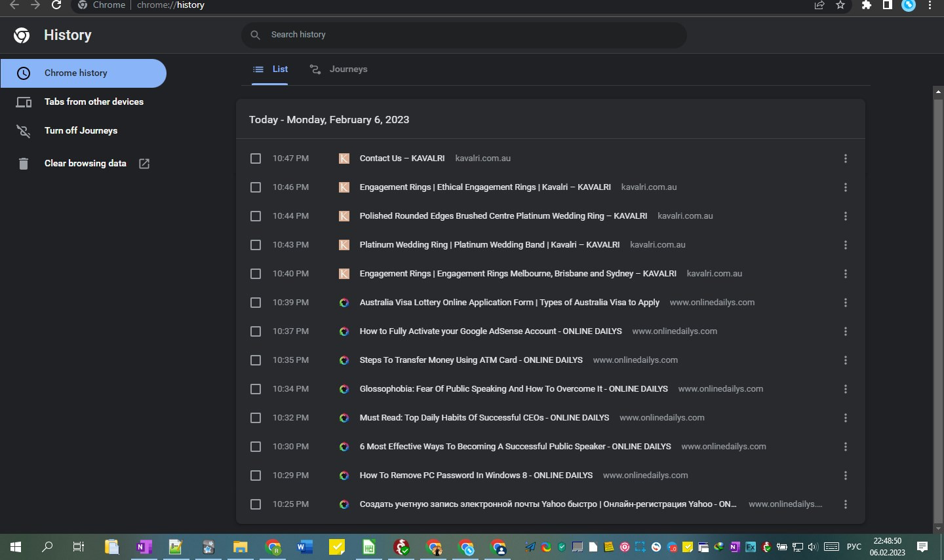
Task: Reload the page with the refresh icon
Action: click(x=56, y=5)
